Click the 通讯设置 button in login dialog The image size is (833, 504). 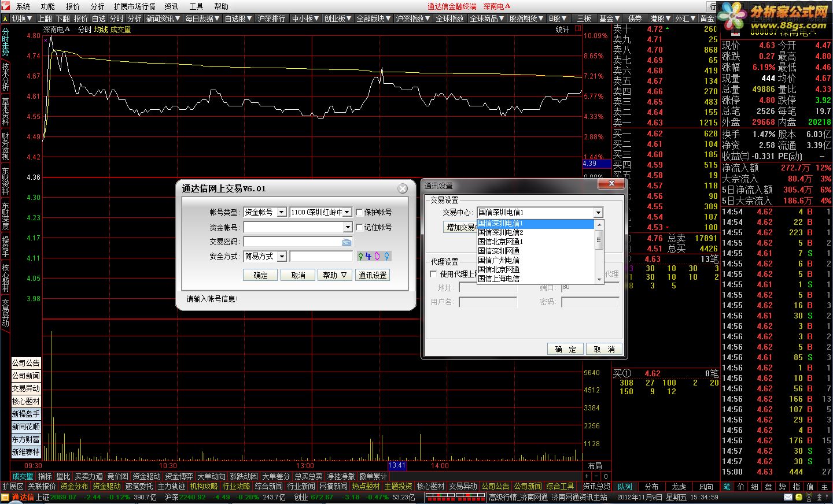pyautogui.click(x=373, y=275)
